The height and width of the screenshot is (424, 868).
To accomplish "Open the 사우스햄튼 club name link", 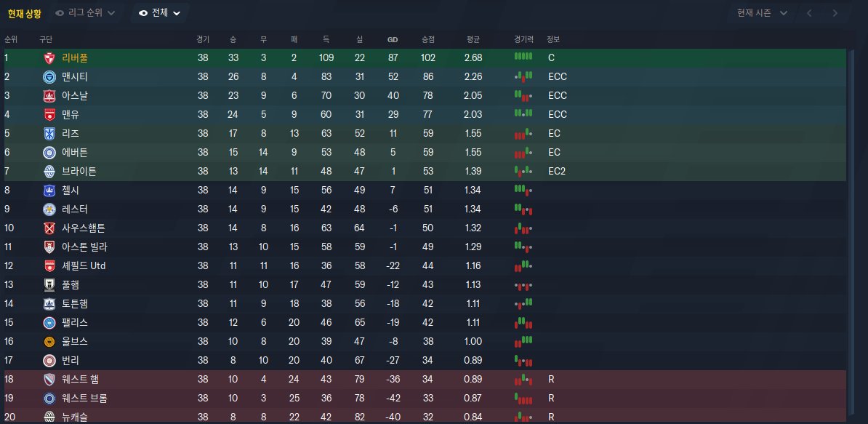I will coord(84,228).
